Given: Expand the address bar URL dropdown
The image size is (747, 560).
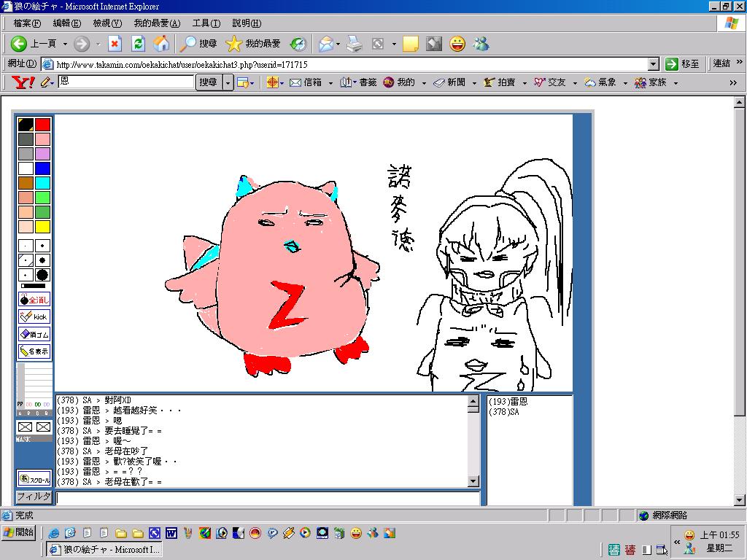Looking at the screenshot, I should pyautogui.click(x=654, y=64).
